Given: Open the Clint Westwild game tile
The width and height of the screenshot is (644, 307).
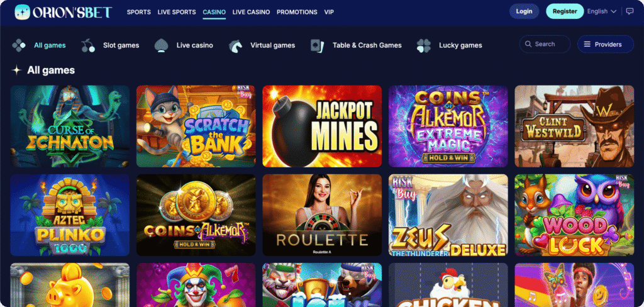Looking at the screenshot, I should (574, 126).
